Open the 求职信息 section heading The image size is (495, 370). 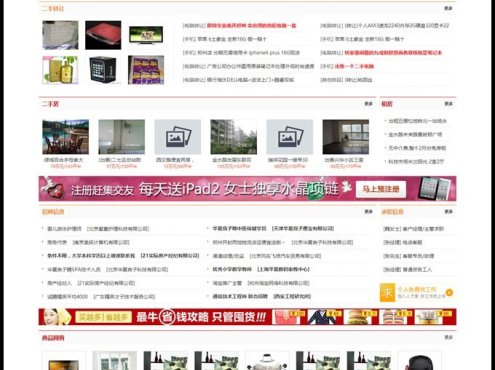pyautogui.click(x=392, y=212)
